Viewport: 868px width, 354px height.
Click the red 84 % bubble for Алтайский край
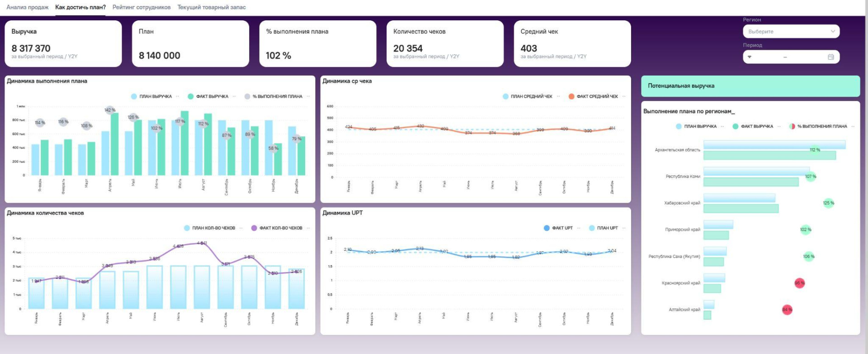click(x=787, y=310)
